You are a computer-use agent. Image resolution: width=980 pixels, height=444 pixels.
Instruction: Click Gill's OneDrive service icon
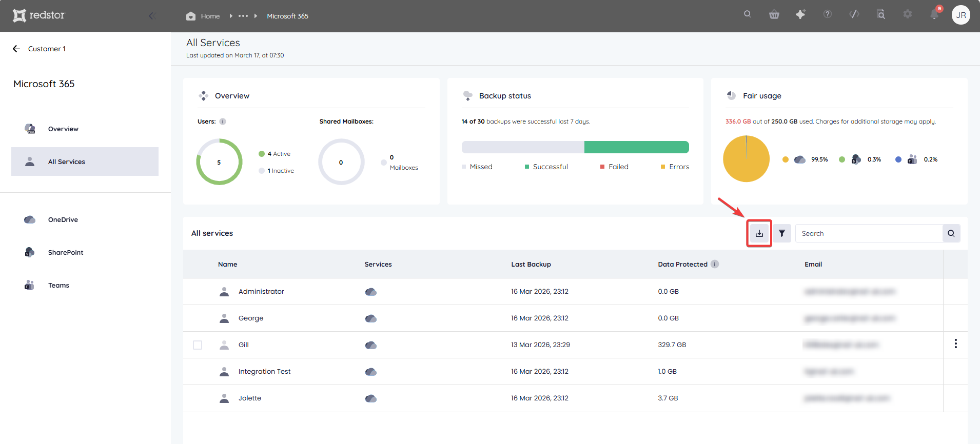(371, 345)
